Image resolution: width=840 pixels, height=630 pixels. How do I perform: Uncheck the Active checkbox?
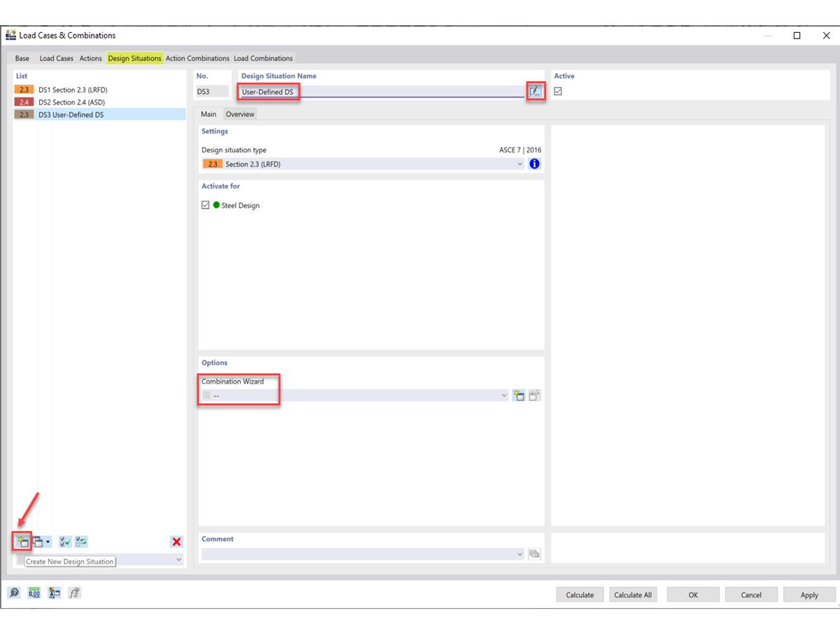pyautogui.click(x=556, y=91)
